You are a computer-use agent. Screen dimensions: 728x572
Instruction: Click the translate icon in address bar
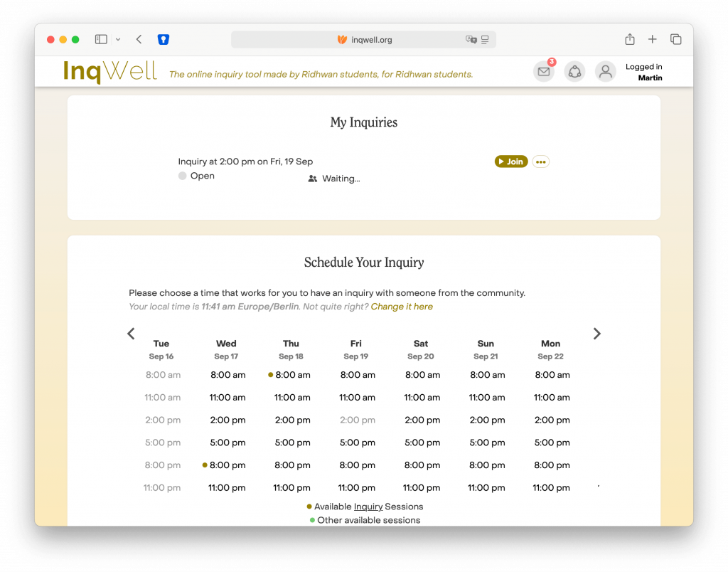point(471,40)
